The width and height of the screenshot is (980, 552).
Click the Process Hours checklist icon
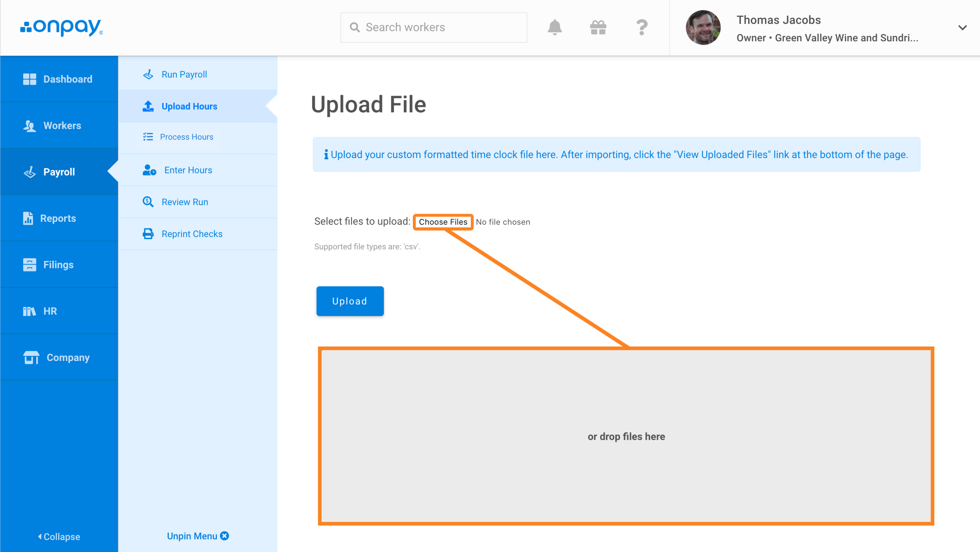click(x=148, y=137)
